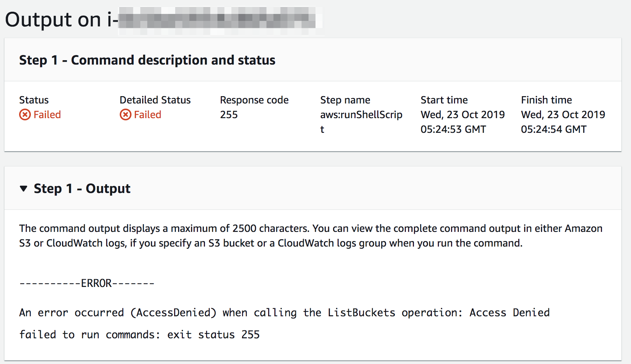Click the Response code value 255
The height and width of the screenshot is (364, 631).
[229, 115]
